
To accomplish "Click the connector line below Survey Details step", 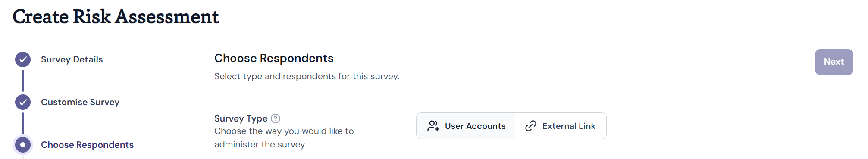I will click(x=23, y=81).
